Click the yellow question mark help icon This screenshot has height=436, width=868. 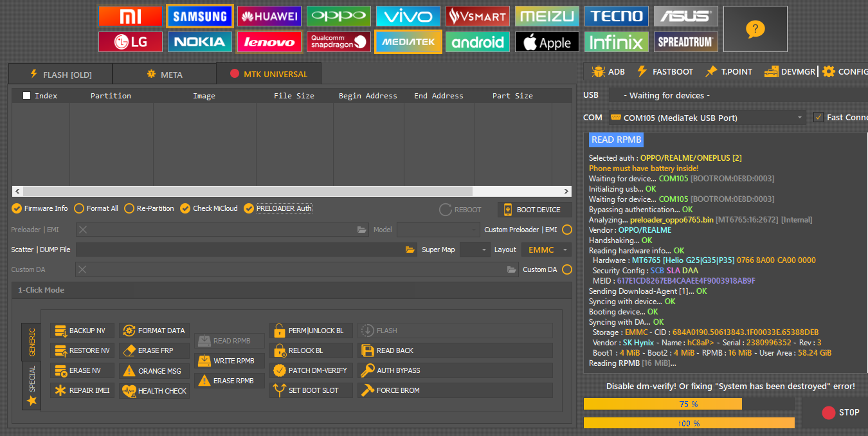coord(755,29)
